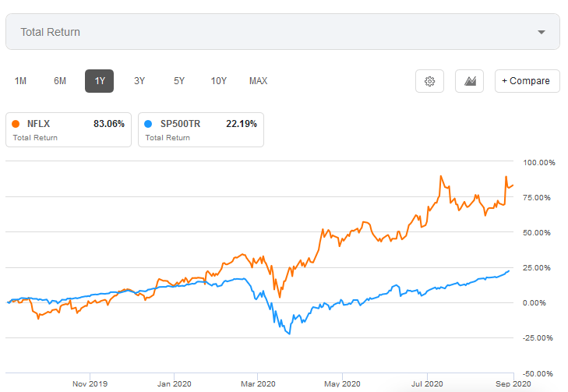Click the blue SP500TR color dot

(149, 124)
